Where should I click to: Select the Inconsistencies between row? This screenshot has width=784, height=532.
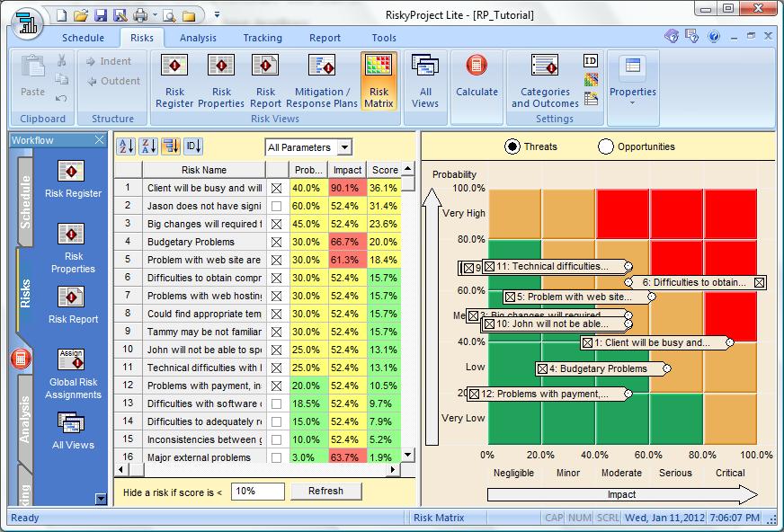click(257, 439)
